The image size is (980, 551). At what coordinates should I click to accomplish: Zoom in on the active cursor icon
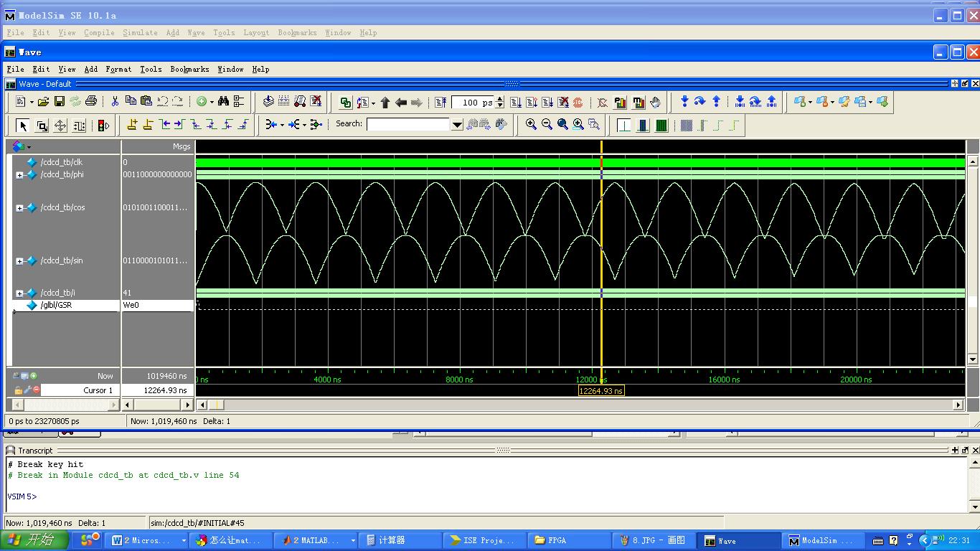tap(578, 124)
